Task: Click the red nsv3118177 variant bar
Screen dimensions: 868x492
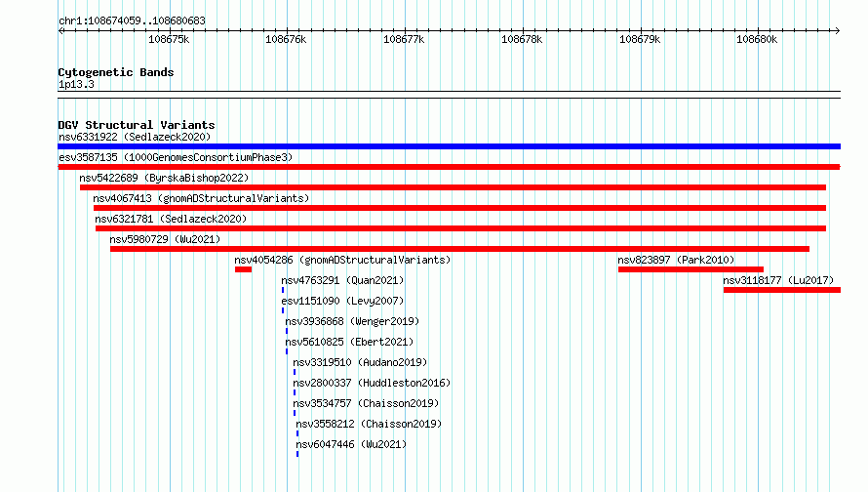Action: click(x=782, y=290)
